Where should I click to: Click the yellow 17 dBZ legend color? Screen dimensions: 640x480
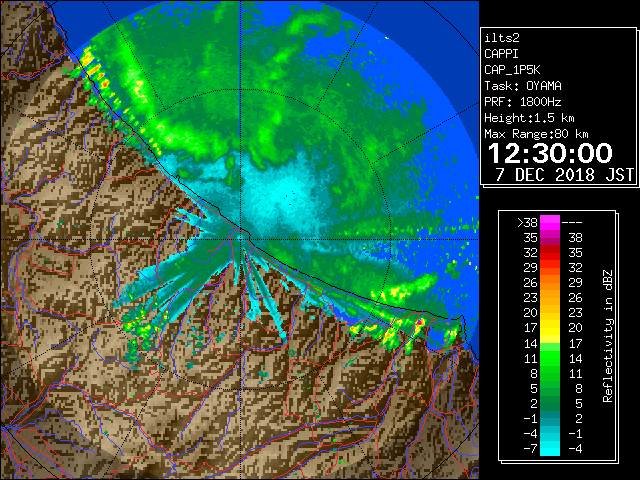coord(550,328)
